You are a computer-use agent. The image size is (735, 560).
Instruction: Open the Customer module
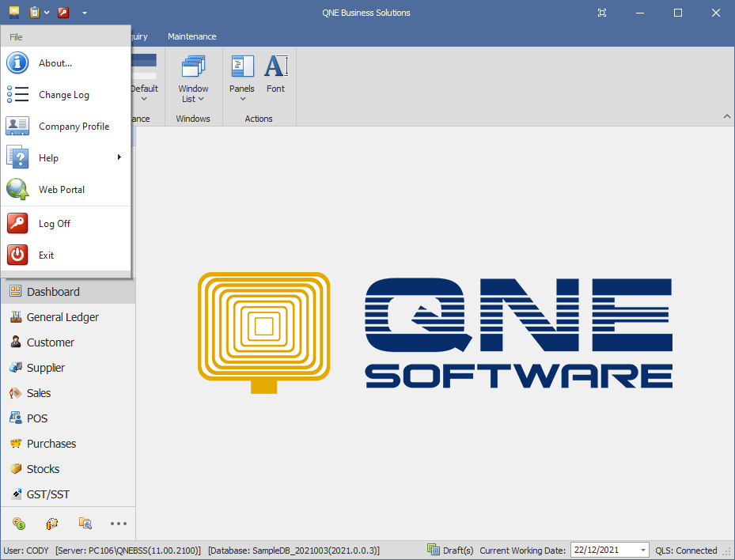pyautogui.click(x=68, y=342)
